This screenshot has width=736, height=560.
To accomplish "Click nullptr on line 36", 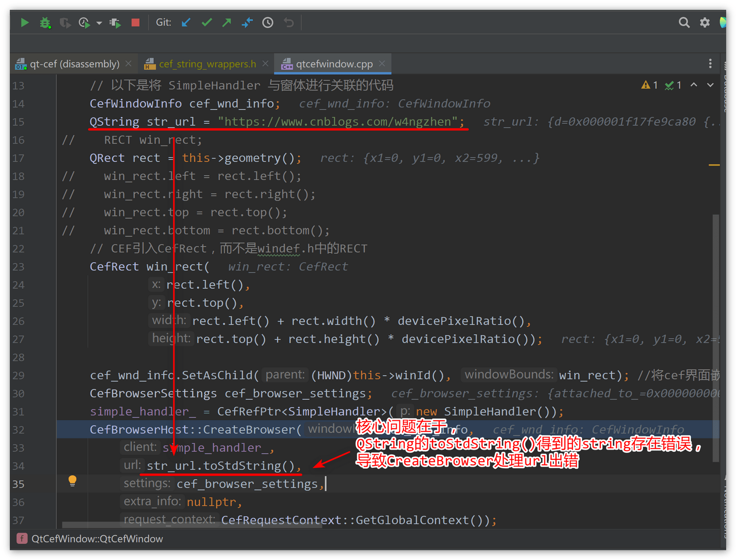I will coord(211,502).
